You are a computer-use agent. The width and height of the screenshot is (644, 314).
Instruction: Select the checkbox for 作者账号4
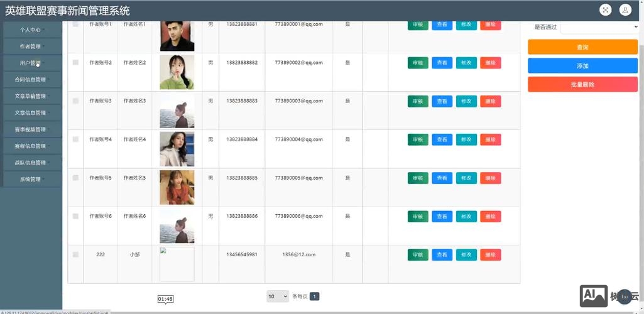(75, 139)
